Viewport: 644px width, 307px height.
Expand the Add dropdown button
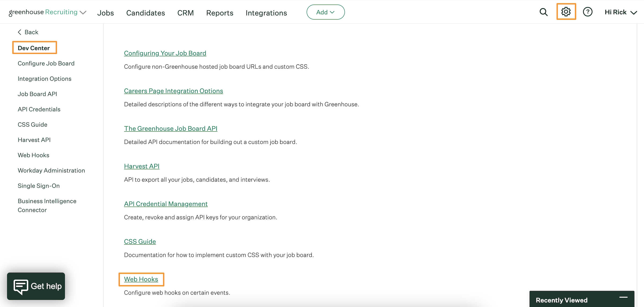[325, 12]
